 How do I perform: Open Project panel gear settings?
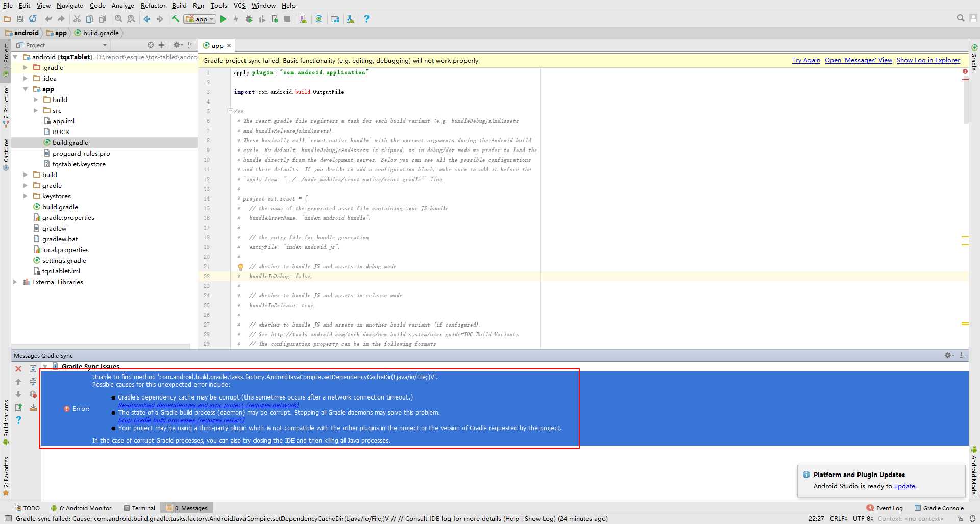tap(178, 45)
